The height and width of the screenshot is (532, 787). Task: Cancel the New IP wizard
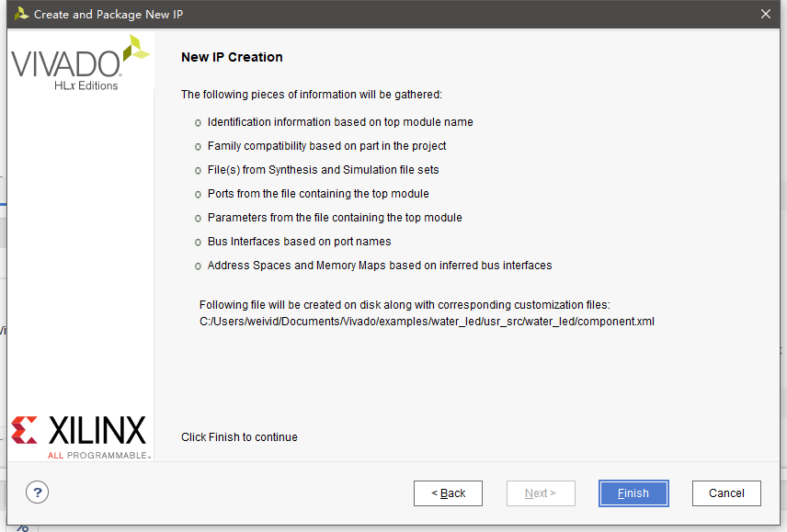[x=726, y=493]
